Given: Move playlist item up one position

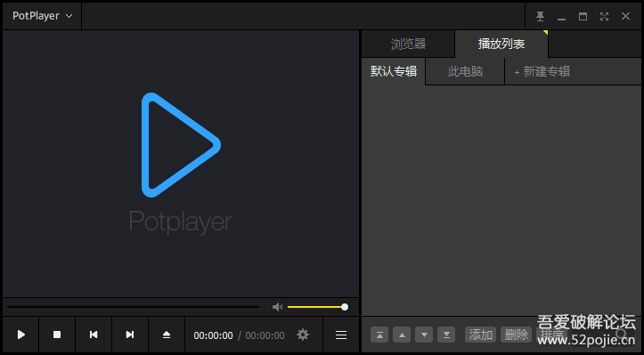Looking at the screenshot, I should click(x=402, y=335).
